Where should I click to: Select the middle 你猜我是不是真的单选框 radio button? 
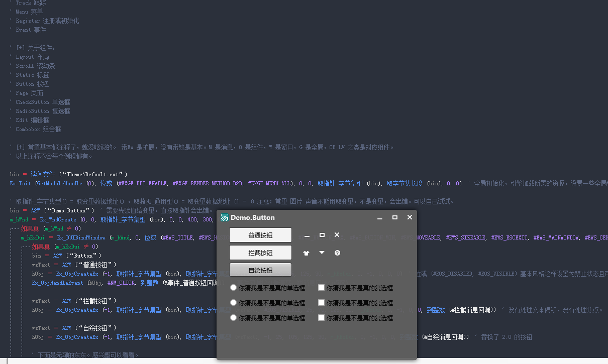pos(233,303)
